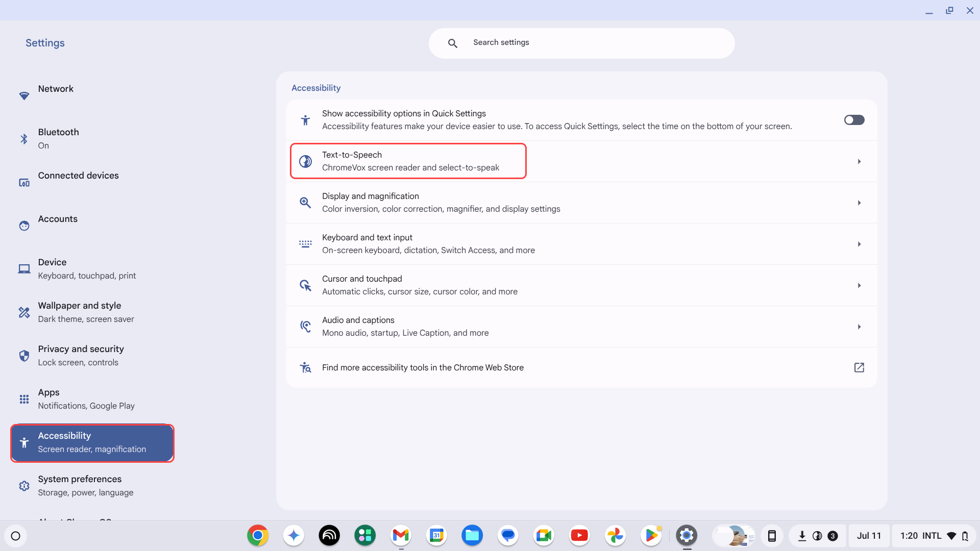Open Gemini sparkle app on shelf
Image resolution: width=980 pixels, height=551 pixels.
tap(293, 535)
